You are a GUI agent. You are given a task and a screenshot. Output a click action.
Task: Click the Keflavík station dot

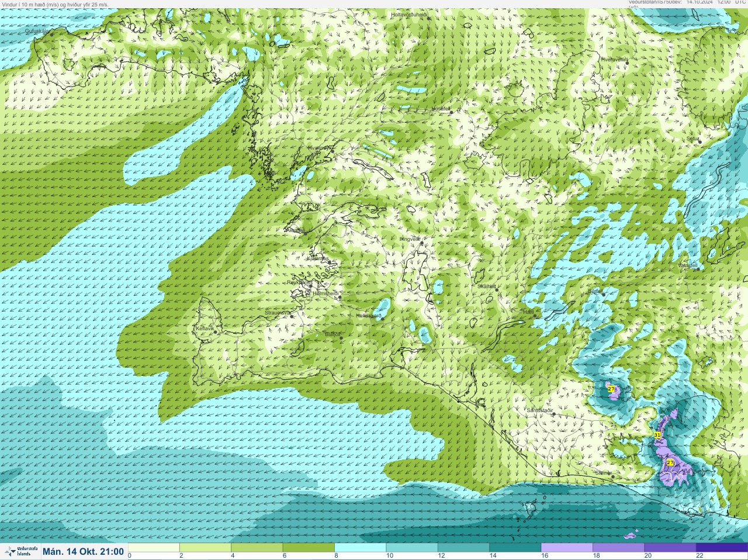click(x=215, y=332)
